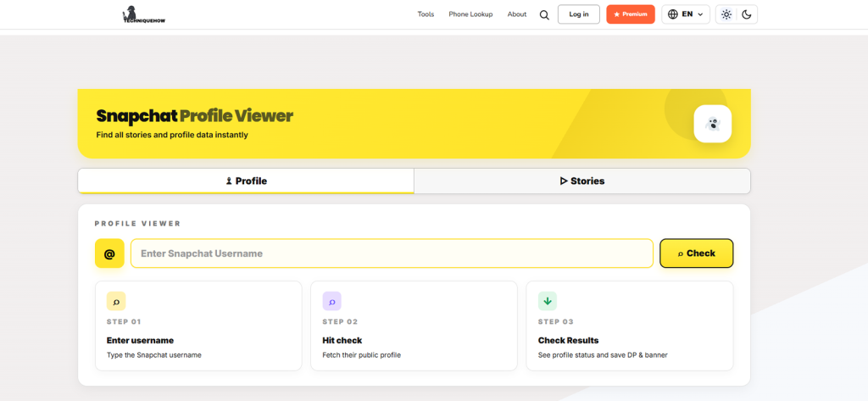Select the Profile tab
This screenshot has height=401, width=868.
point(246,181)
